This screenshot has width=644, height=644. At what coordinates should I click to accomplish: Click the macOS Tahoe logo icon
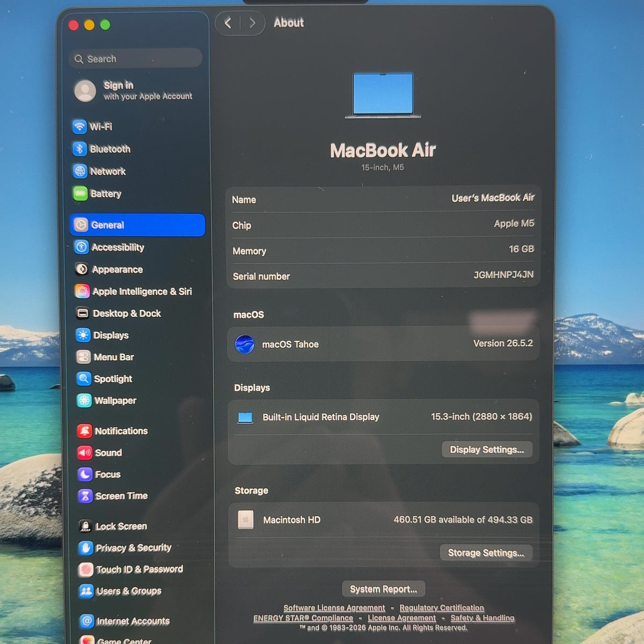pos(245,344)
